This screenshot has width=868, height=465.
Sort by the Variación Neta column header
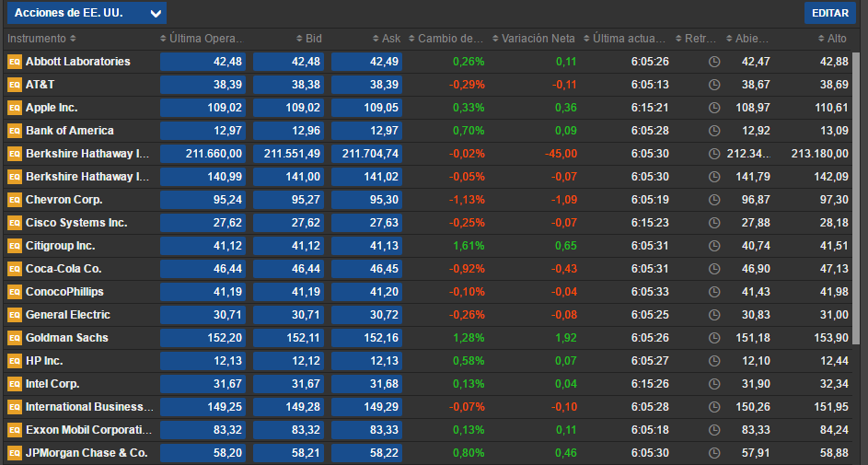534,39
